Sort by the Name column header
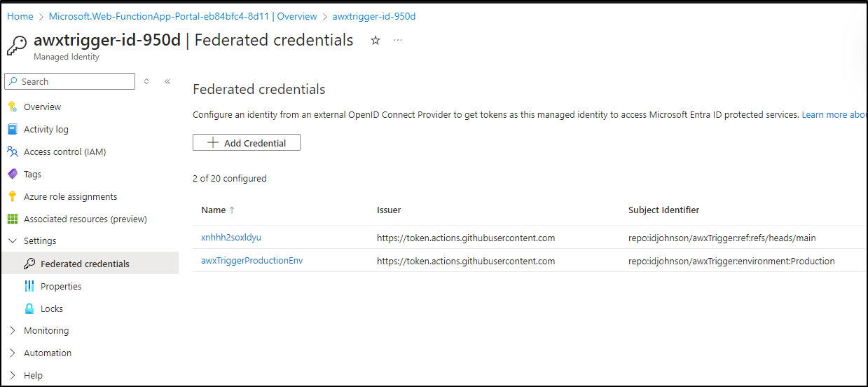This screenshot has height=387, width=868. point(218,210)
